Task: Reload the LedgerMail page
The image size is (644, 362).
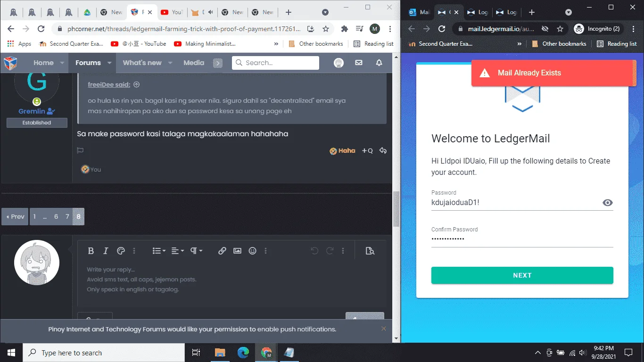Action: (442, 29)
